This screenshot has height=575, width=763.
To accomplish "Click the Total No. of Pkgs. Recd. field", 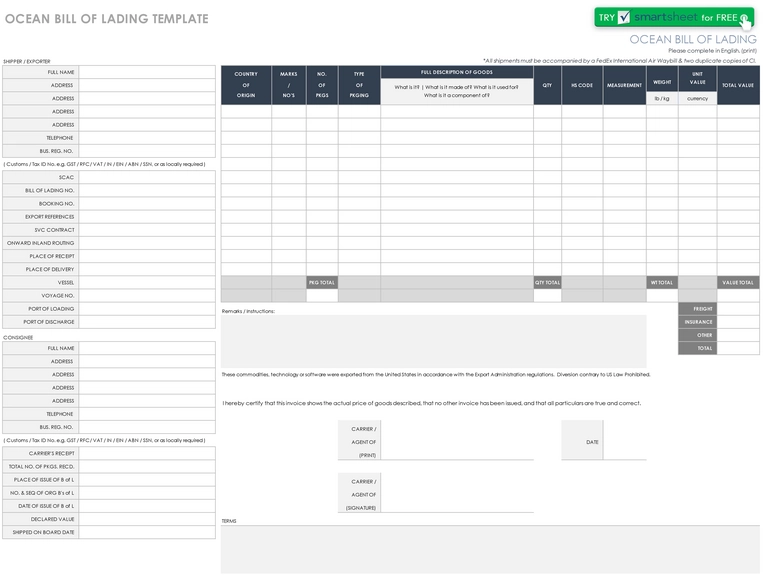I will click(147, 467).
